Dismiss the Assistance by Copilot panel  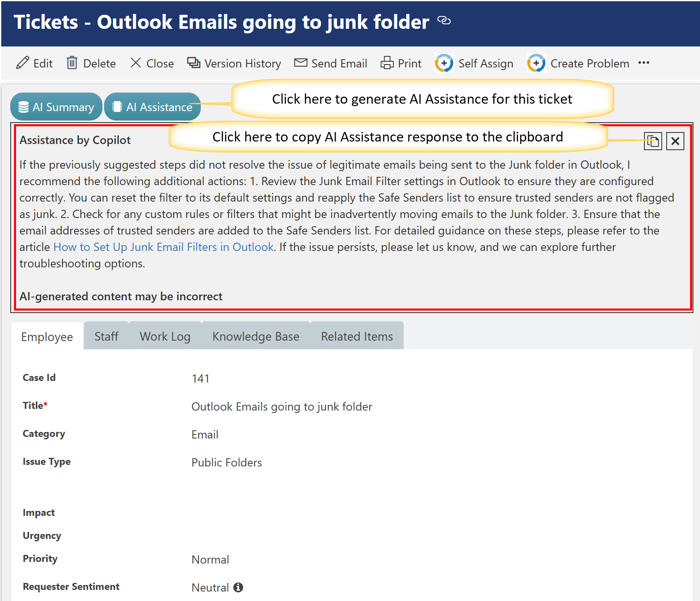pos(675,141)
